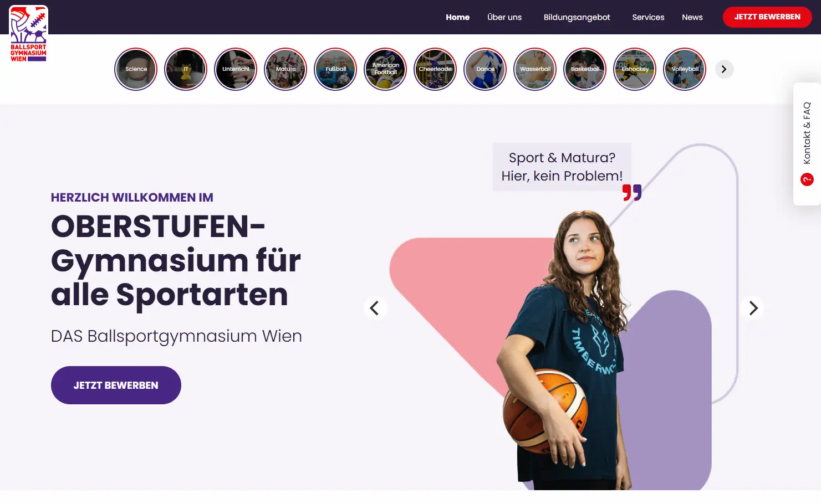The height and width of the screenshot is (504, 821).
Task: Click the purple Jetzt Bewerben hero button
Action: pos(116,385)
